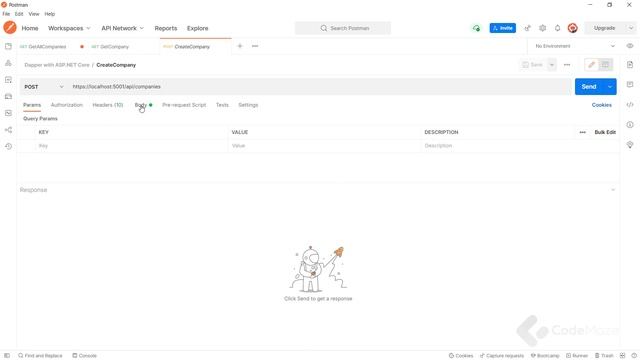Open the HTTP method POST dropdown
This screenshot has width=640, height=360.
coord(43,87)
